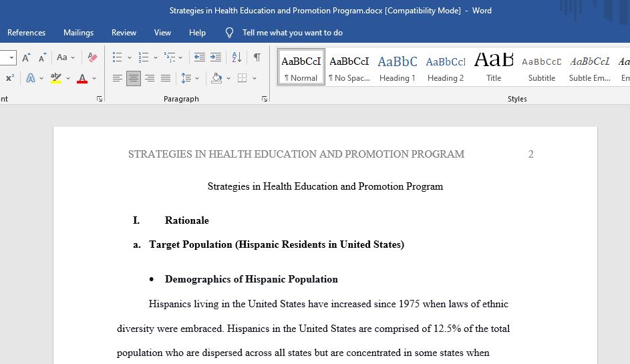Viewport: 630px width, 364px height.
Task: Apply the Subtitle style
Action: (x=542, y=67)
